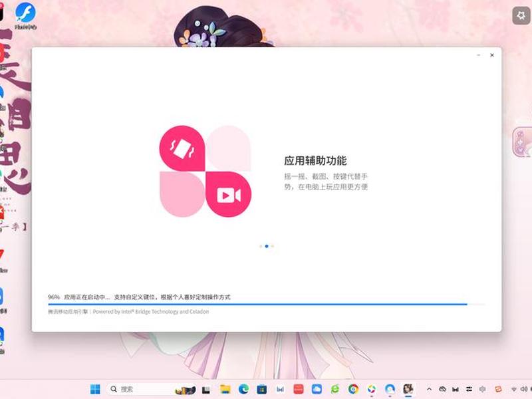Open Microsoft Store from the taskbar
Screen dimensions: 532x399
tap(261, 389)
